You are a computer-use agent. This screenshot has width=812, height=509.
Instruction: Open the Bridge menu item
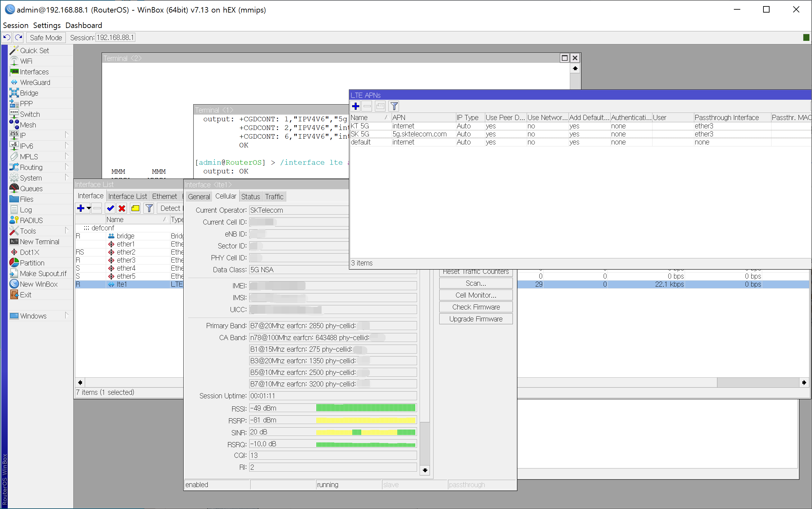(x=29, y=93)
